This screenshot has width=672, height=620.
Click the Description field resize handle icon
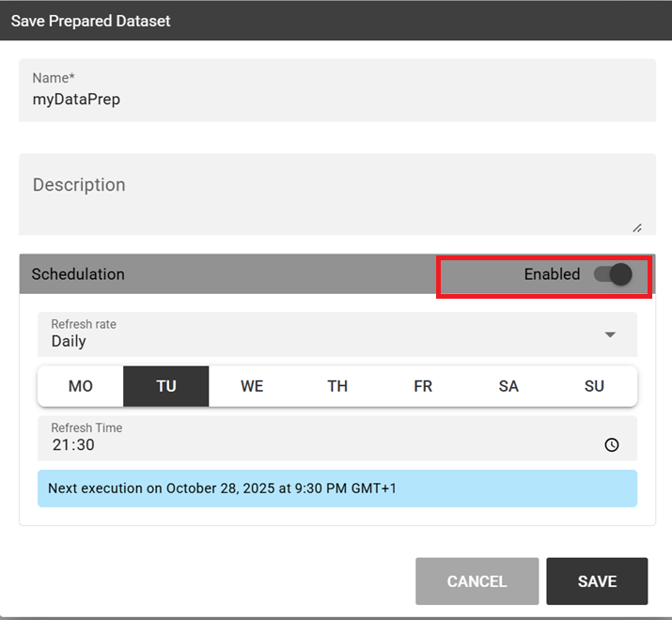637,228
